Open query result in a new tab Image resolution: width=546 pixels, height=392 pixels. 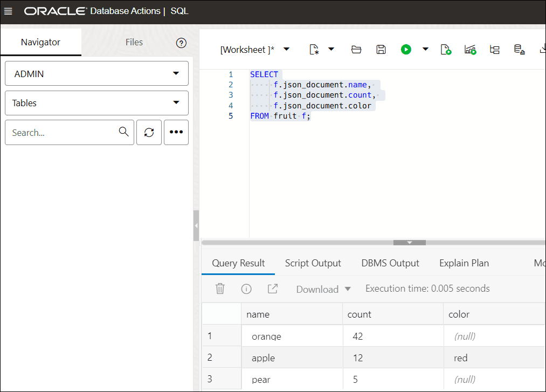click(x=272, y=288)
